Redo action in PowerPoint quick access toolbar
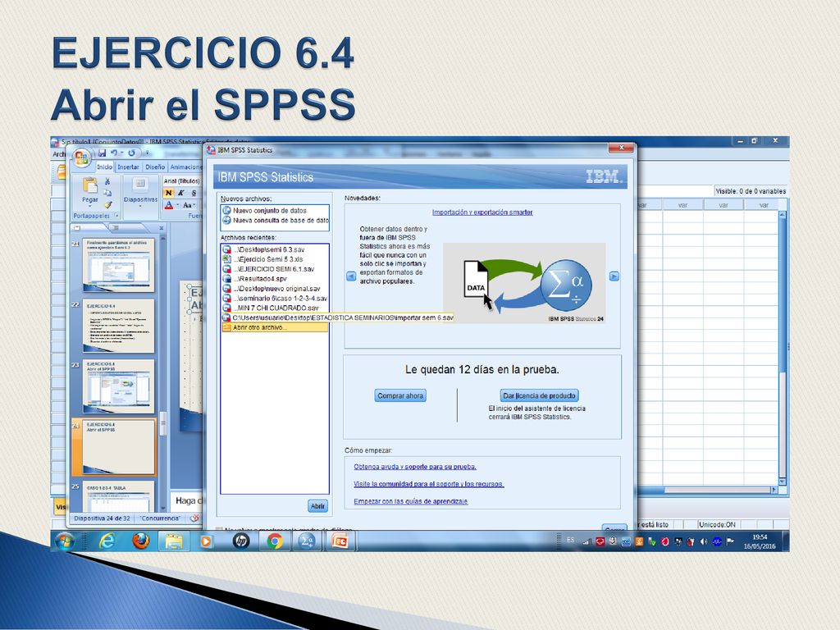This screenshot has height=630, width=840. [131, 153]
